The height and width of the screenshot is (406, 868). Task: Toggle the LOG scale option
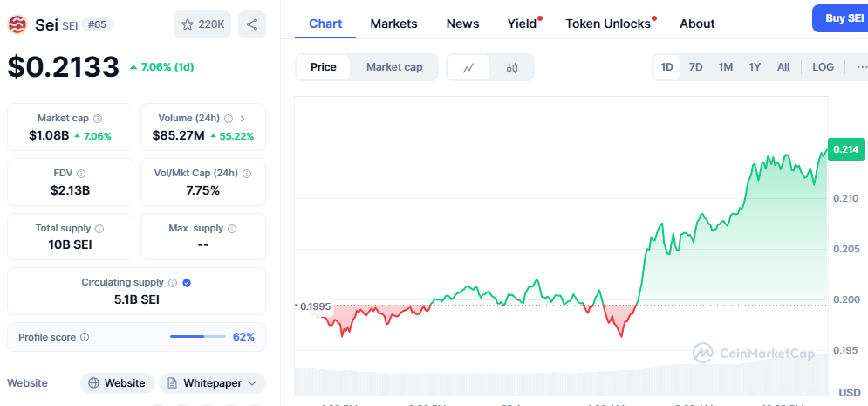coord(823,67)
